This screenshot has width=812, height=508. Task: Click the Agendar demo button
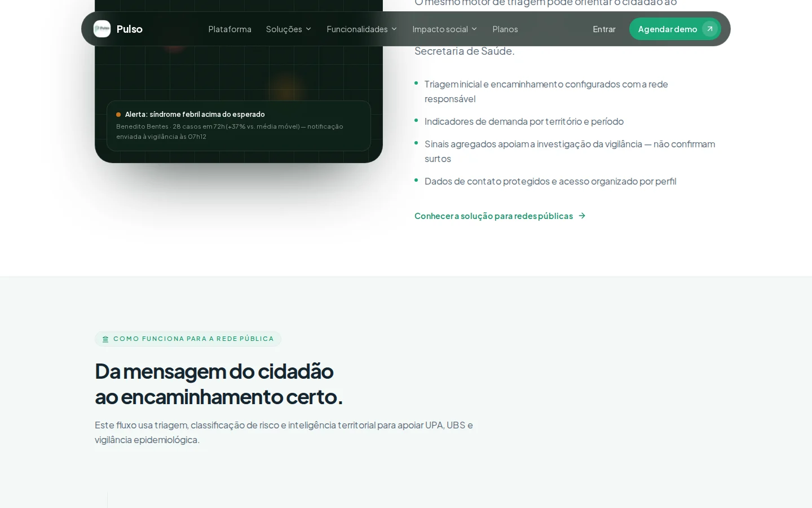(675, 29)
